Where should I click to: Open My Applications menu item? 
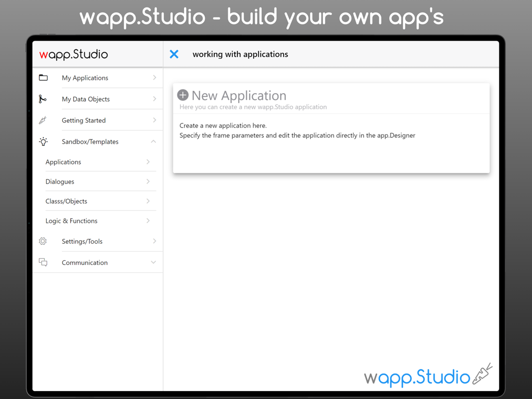tap(98, 78)
